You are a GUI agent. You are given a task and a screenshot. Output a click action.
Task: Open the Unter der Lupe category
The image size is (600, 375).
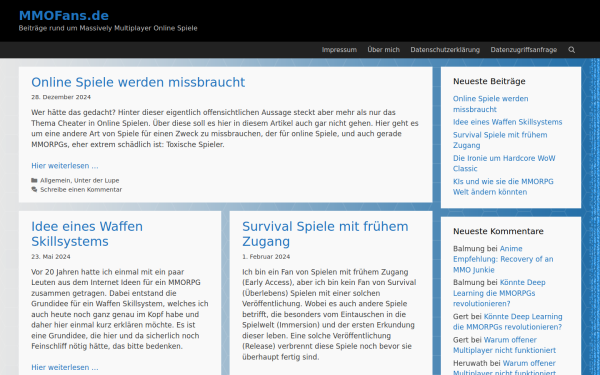[96, 180]
